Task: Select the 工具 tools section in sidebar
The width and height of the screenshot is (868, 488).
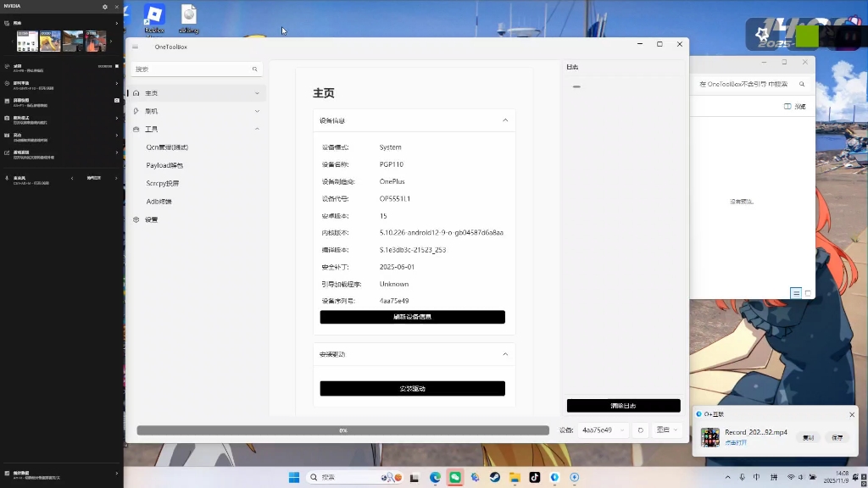Action: coord(197,129)
